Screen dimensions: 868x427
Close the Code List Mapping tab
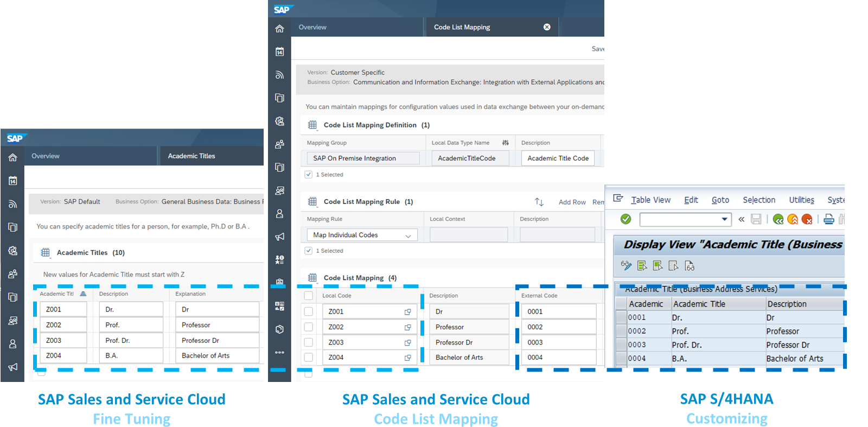547,27
